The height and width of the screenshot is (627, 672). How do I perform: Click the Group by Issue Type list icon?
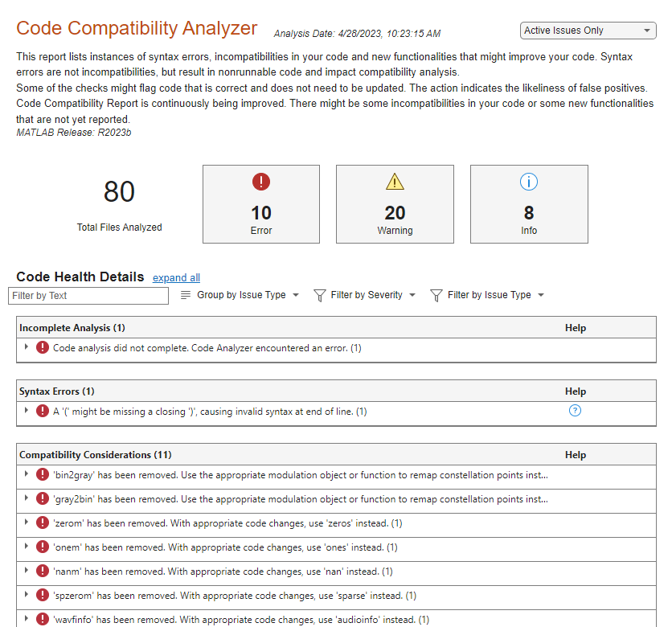coord(186,295)
